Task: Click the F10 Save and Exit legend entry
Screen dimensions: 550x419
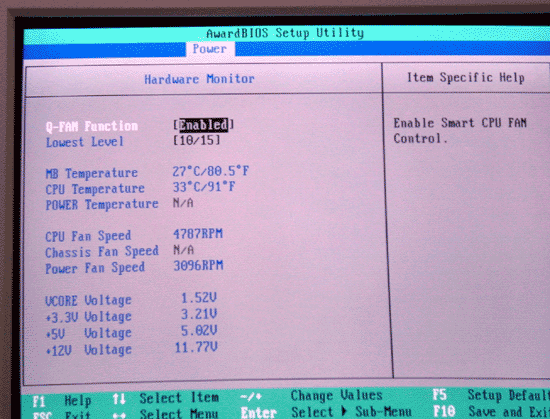Action: (491, 411)
